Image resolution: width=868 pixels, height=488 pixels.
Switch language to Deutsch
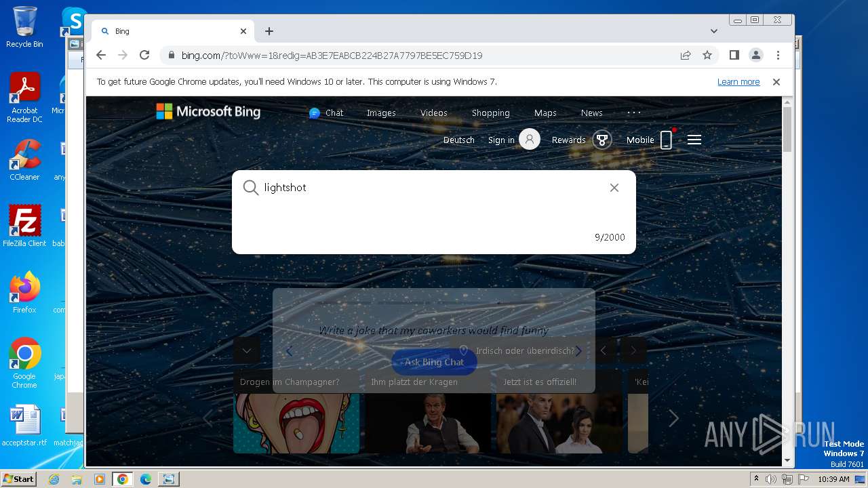pyautogui.click(x=459, y=140)
